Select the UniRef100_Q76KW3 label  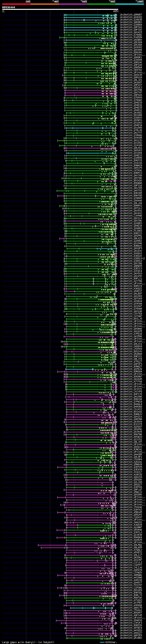131,100
